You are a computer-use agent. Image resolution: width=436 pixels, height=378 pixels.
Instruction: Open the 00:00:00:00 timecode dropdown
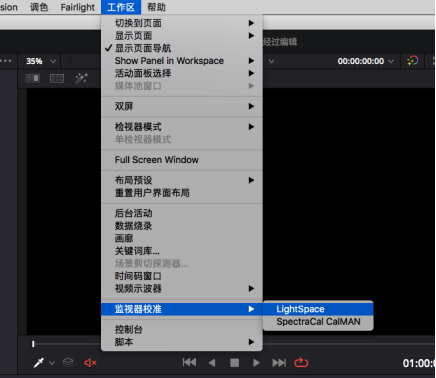click(x=366, y=61)
